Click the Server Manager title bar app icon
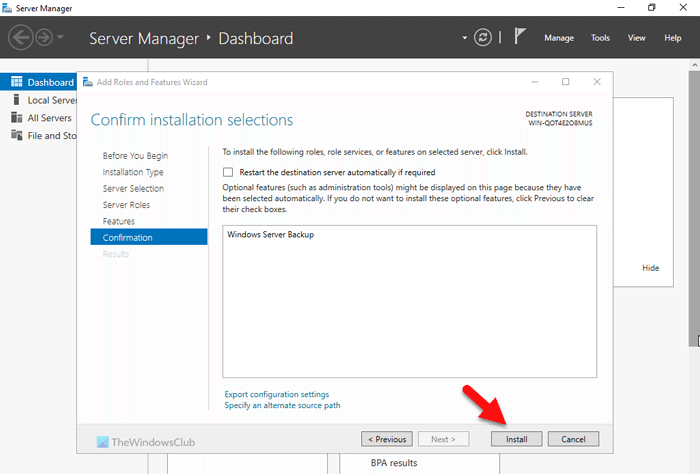The image size is (700, 474). coord(7,8)
